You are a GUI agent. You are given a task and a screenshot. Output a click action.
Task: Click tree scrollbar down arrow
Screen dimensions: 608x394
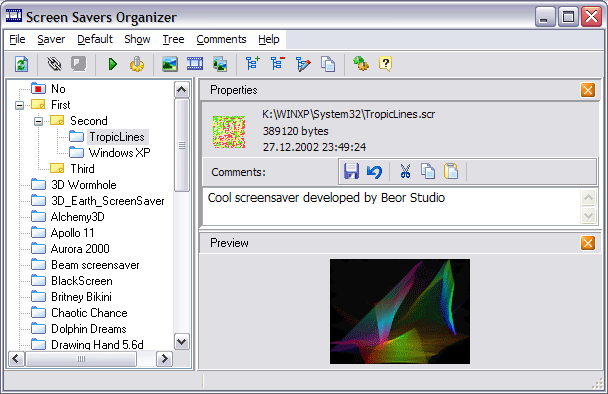point(182,342)
